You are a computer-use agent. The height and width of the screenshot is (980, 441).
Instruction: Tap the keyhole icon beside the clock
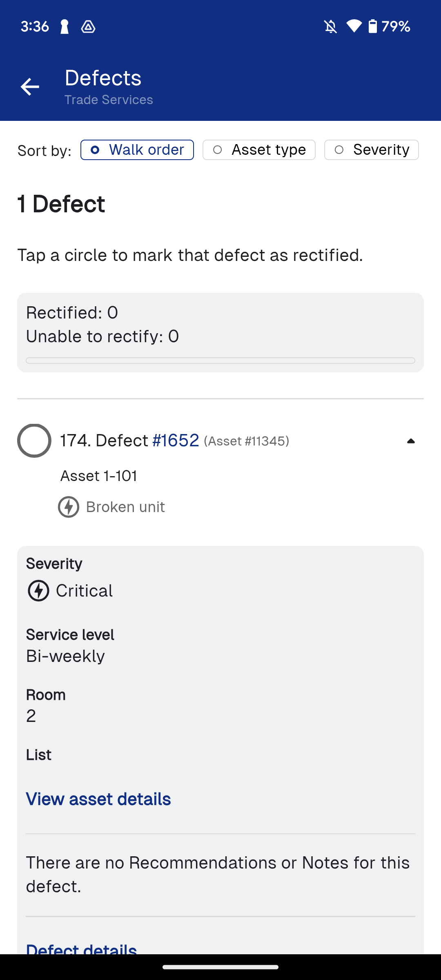[64, 26]
